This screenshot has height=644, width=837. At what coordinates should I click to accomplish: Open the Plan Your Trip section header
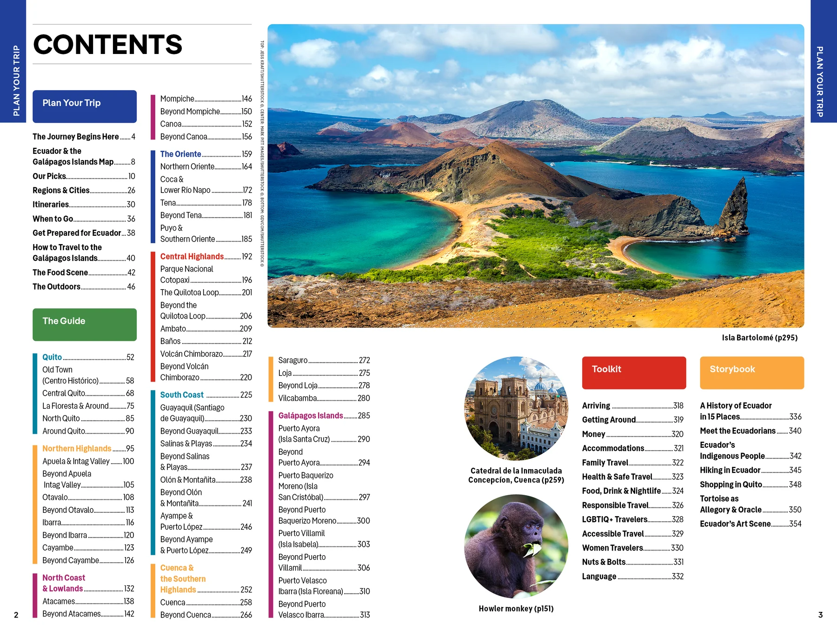84,106
